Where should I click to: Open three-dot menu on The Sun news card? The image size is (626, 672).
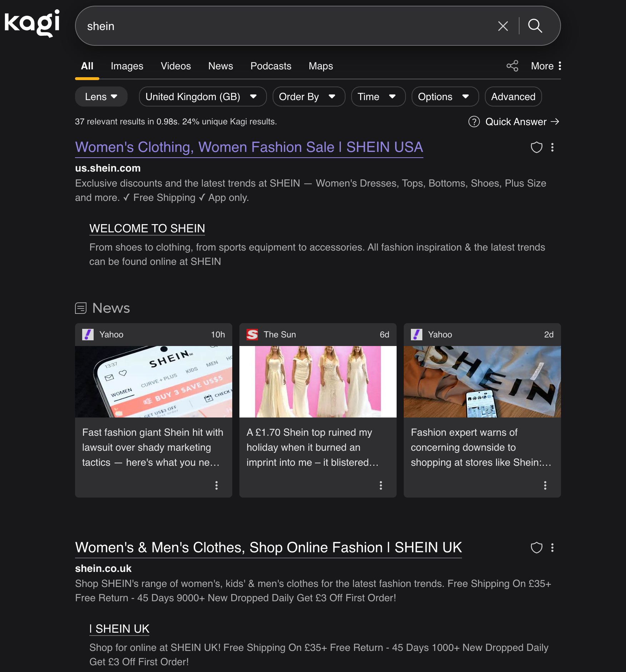(381, 485)
